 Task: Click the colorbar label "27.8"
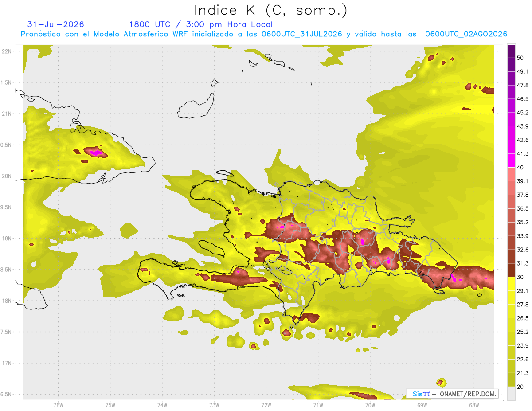[x=522, y=305]
